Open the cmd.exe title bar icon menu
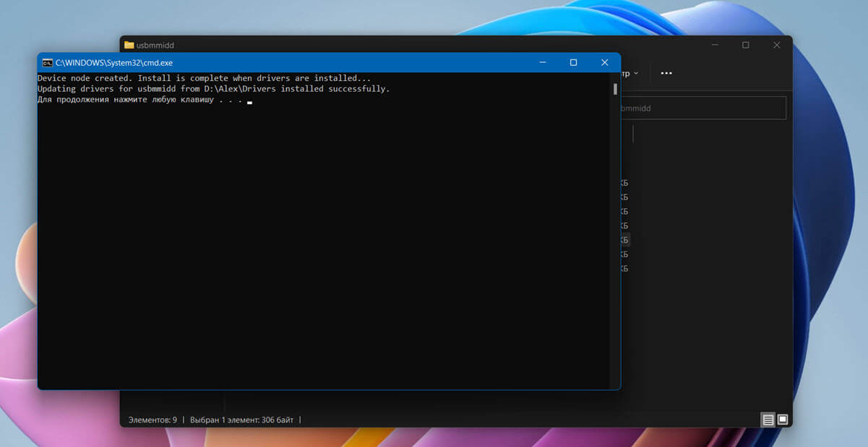 click(x=47, y=63)
